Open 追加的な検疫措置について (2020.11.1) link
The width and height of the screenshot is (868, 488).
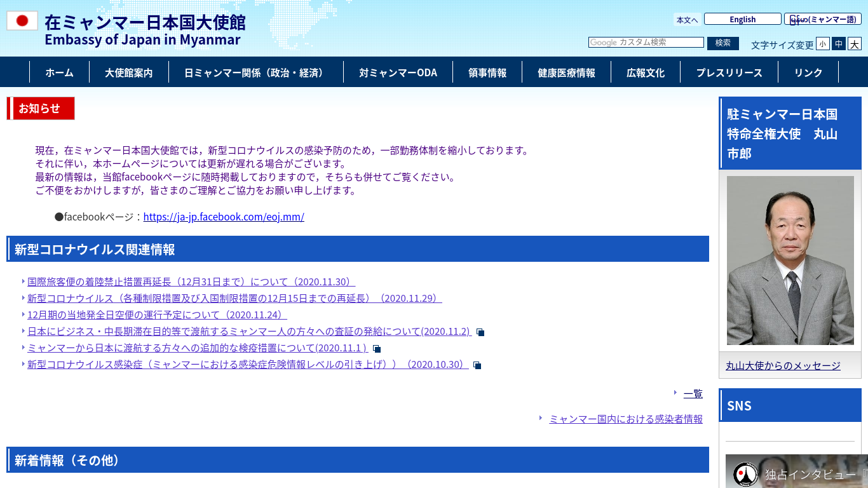pos(198,348)
